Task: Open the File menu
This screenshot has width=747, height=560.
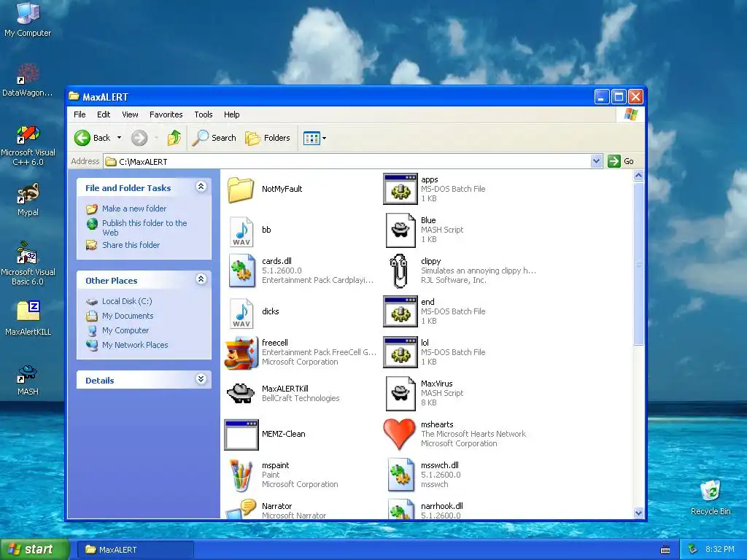Action: [80, 114]
